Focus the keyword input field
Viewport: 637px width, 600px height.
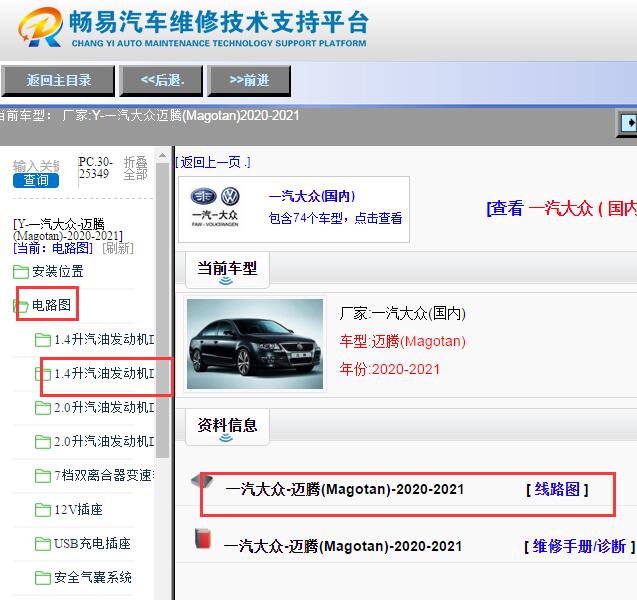(x=36, y=166)
